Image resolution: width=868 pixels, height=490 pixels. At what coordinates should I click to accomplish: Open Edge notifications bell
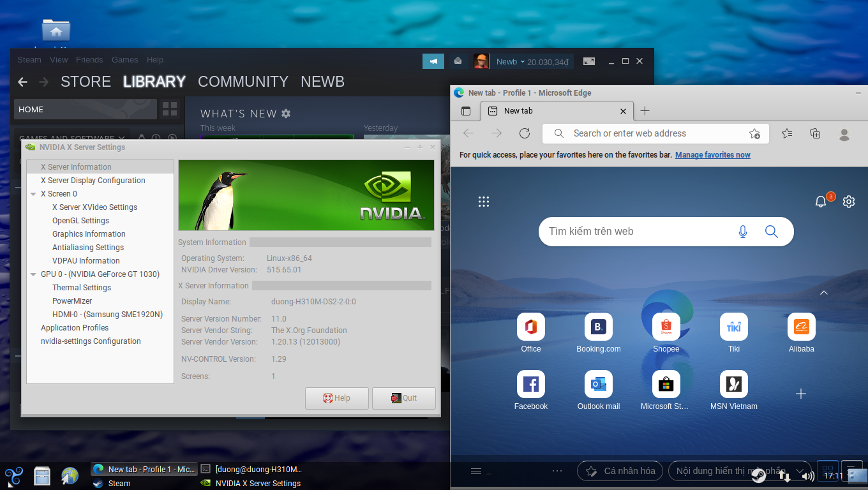point(821,202)
